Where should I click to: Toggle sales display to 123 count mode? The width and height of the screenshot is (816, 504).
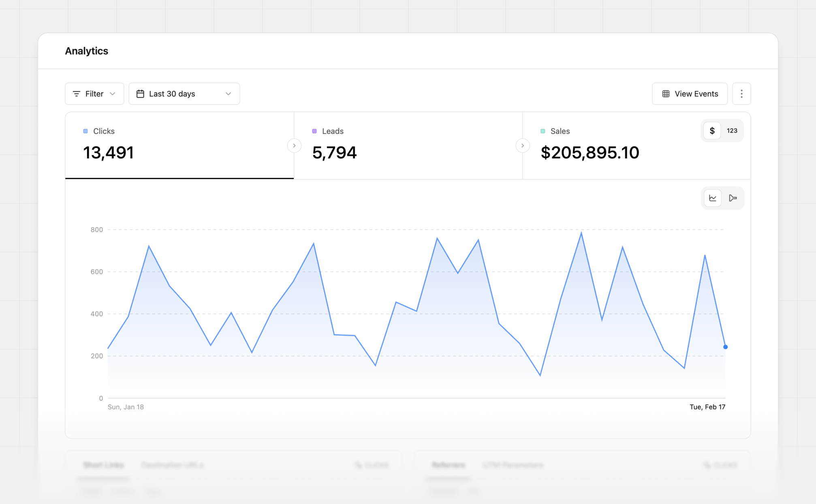click(x=732, y=130)
